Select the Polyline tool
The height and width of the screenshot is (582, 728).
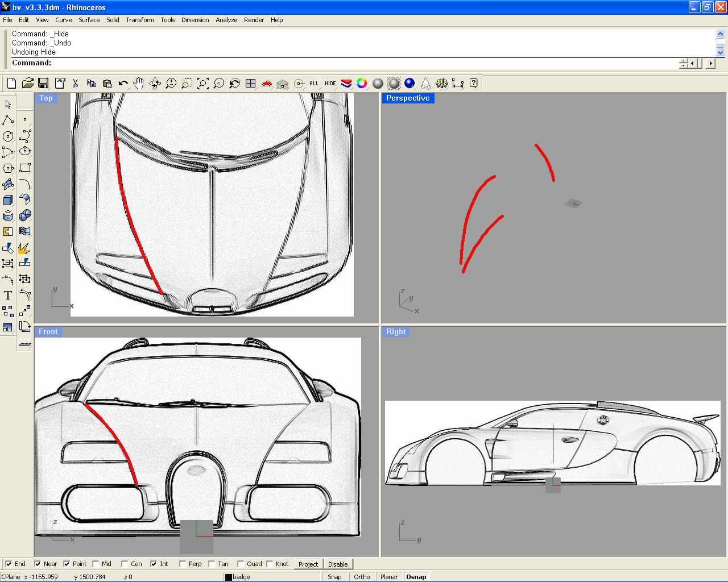click(x=8, y=120)
